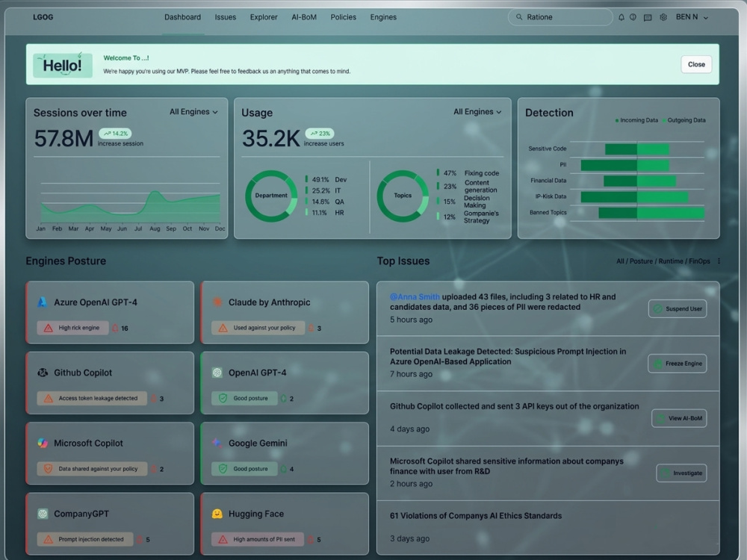Click the Suspend User button

tap(678, 308)
